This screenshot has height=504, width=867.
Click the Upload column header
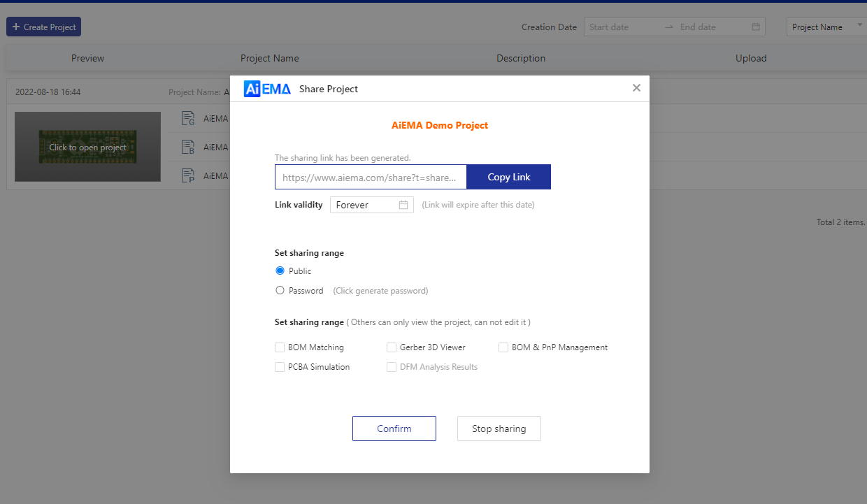pos(751,59)
